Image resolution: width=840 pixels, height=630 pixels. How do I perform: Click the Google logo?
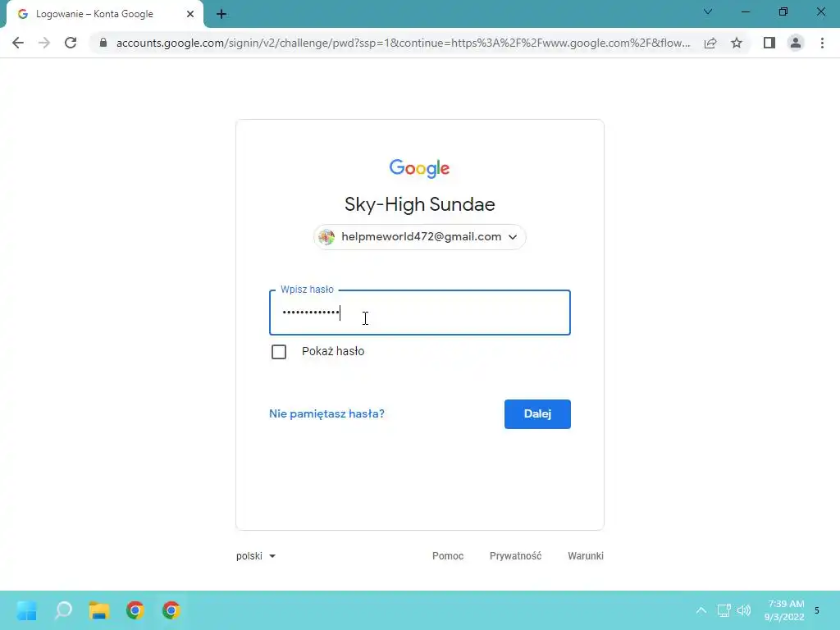[x=419, y=168]
